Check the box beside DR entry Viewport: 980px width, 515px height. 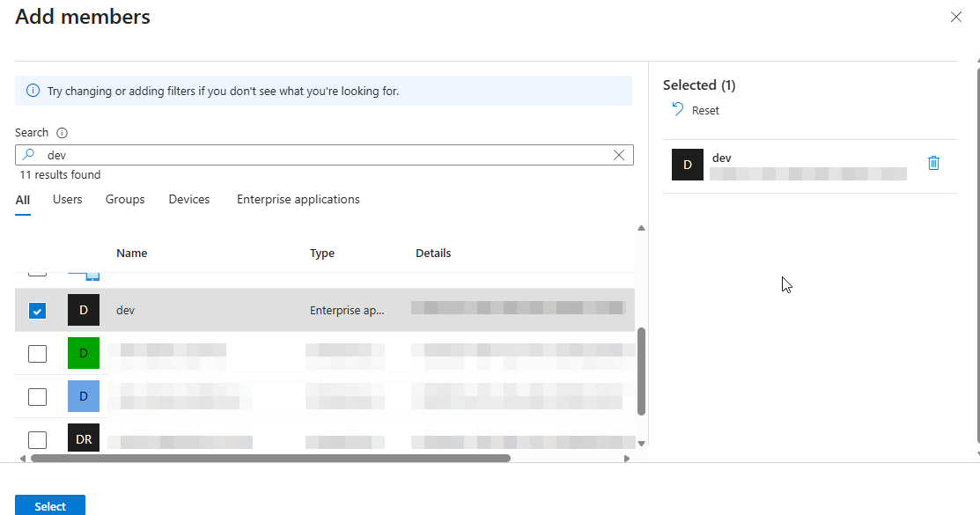[37, 439]
